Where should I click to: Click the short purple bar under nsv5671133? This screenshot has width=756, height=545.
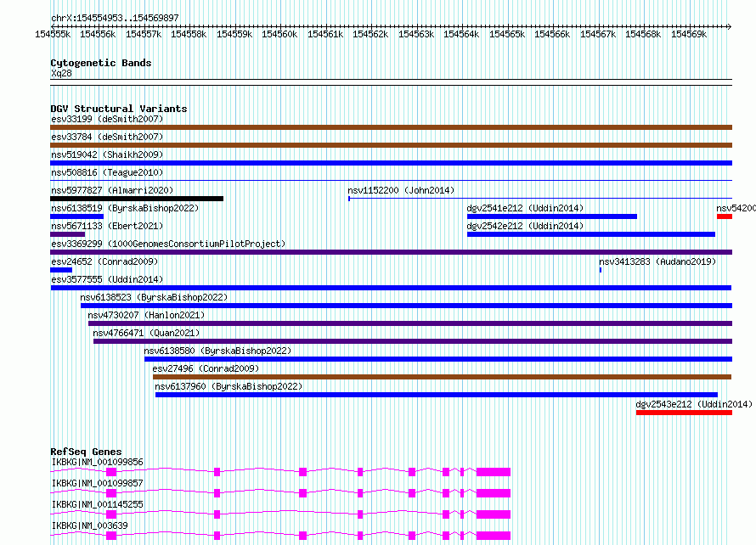(x=67, y=234)
